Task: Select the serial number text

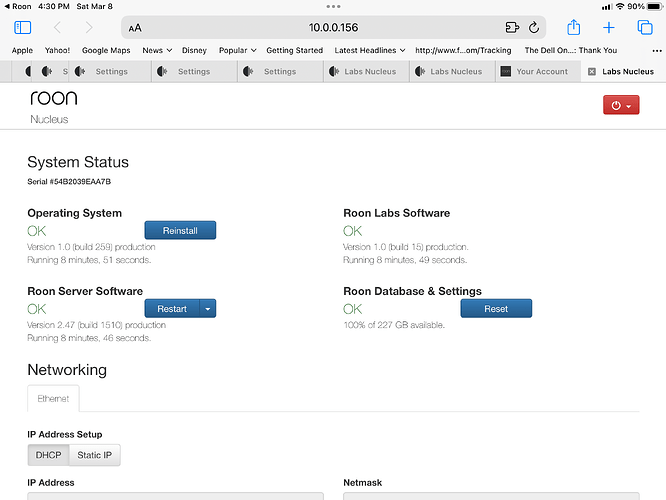Action: (69, 181)
